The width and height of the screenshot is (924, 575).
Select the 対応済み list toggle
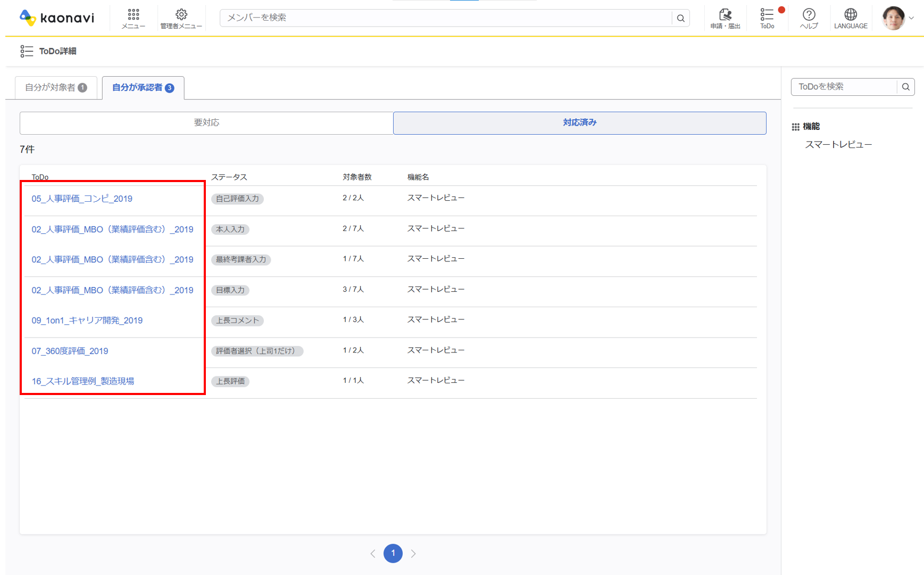(579, 122)
